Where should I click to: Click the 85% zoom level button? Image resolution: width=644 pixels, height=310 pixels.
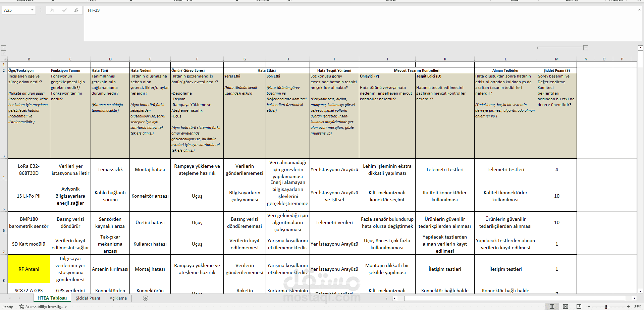coord(638,307)
